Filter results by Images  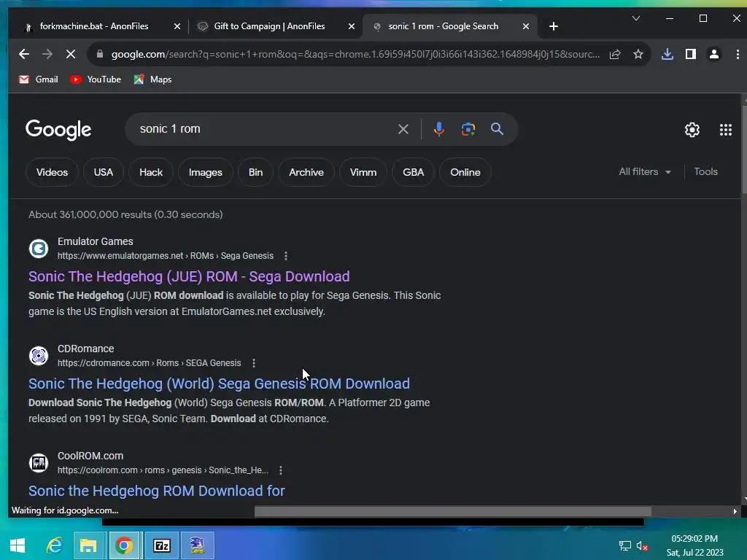coord(205,172)
